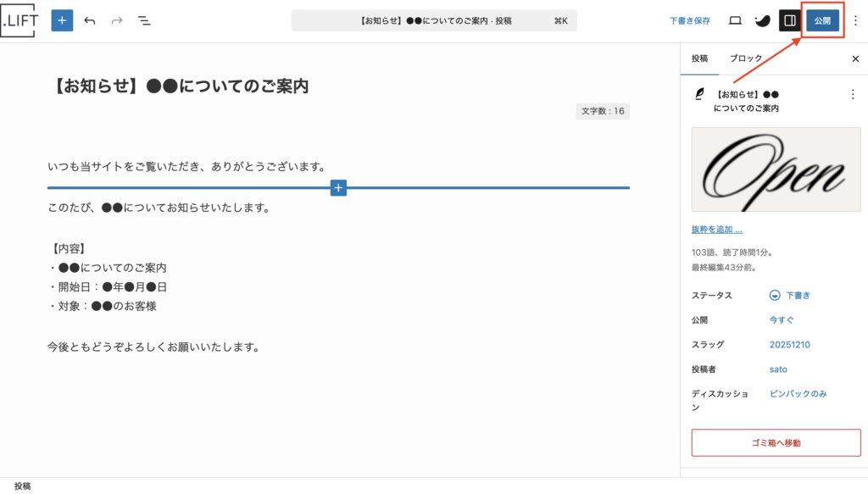Open the top bar options menu

click(855, 20)
